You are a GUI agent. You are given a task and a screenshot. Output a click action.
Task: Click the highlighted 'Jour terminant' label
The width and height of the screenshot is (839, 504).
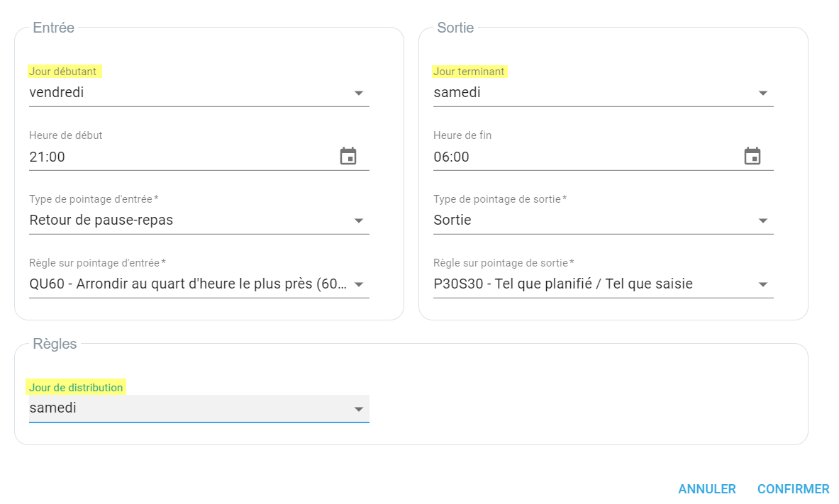point(469,72)
